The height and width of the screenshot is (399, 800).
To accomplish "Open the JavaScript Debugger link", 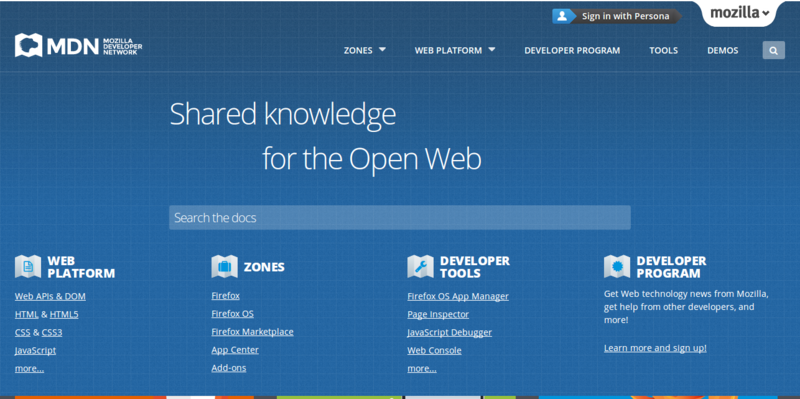I will (449, 332).
